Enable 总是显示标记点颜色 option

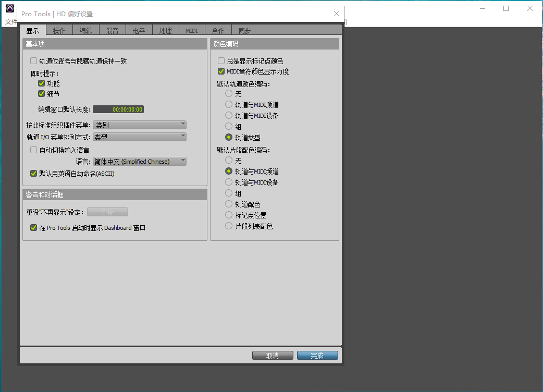pyautogui.click(x=221, y=61)
